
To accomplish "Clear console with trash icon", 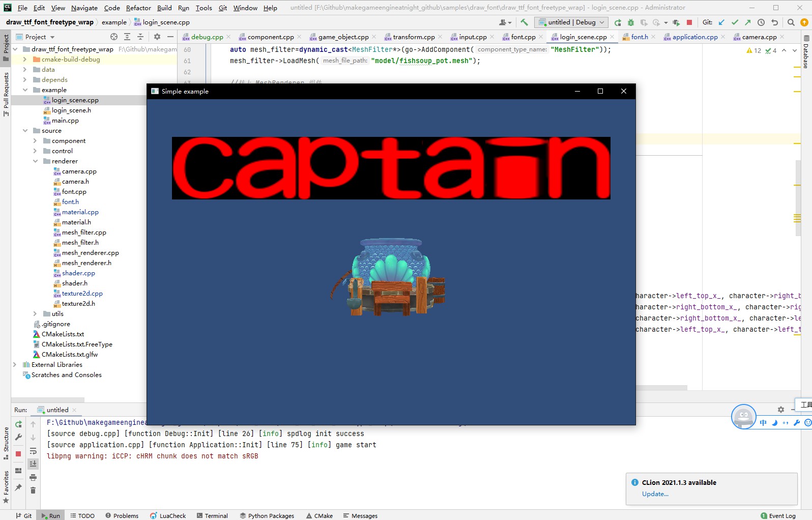I will tap(33, 490).
